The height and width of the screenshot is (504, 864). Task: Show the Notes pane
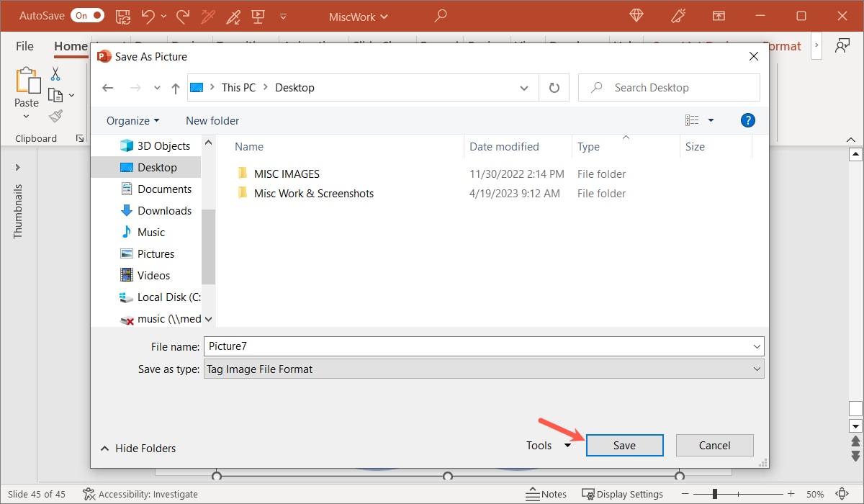tap(546, 494)
